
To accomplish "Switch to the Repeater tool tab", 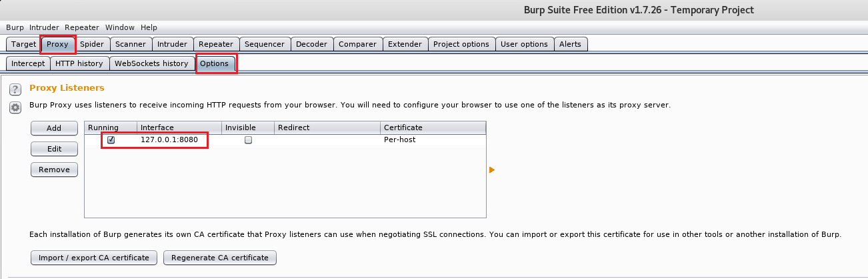I will click(x=216, y=44).
